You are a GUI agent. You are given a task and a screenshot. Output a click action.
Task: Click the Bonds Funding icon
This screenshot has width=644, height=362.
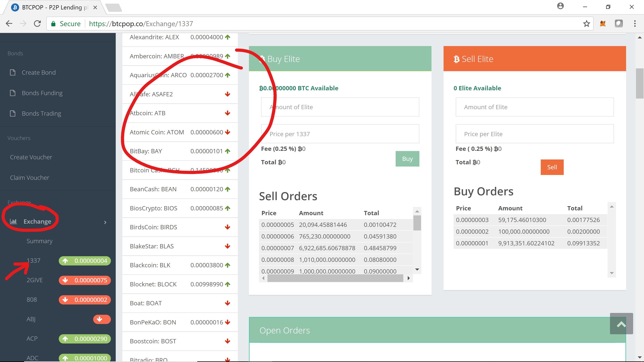(x=12, y=93)
